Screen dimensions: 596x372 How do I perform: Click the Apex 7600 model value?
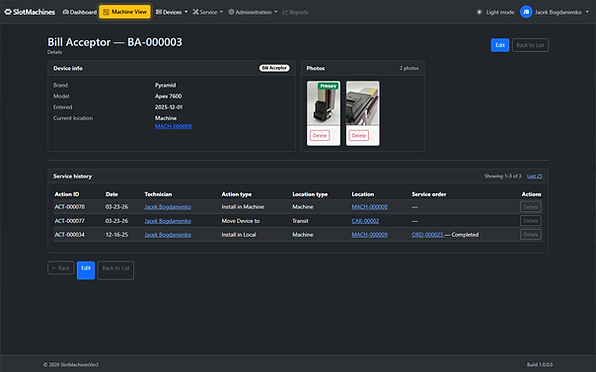click(x=168, y=96)
